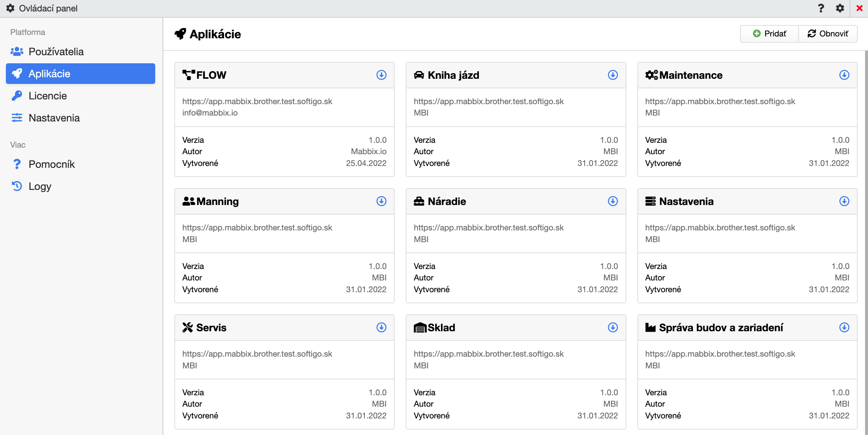The width and height of the screenshot is (868, 435).
Task: Select Licencie in the sidebar
Action: tap(47, 96)
